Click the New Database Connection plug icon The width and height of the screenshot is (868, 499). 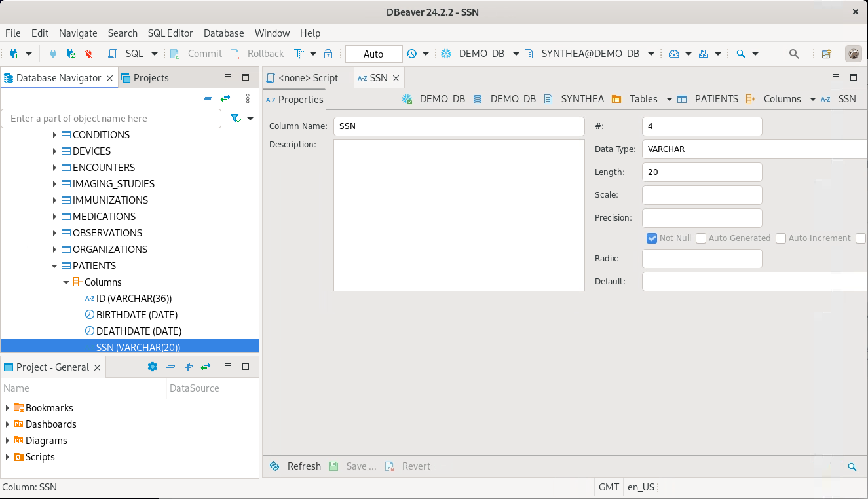click(x=13, y=54)
